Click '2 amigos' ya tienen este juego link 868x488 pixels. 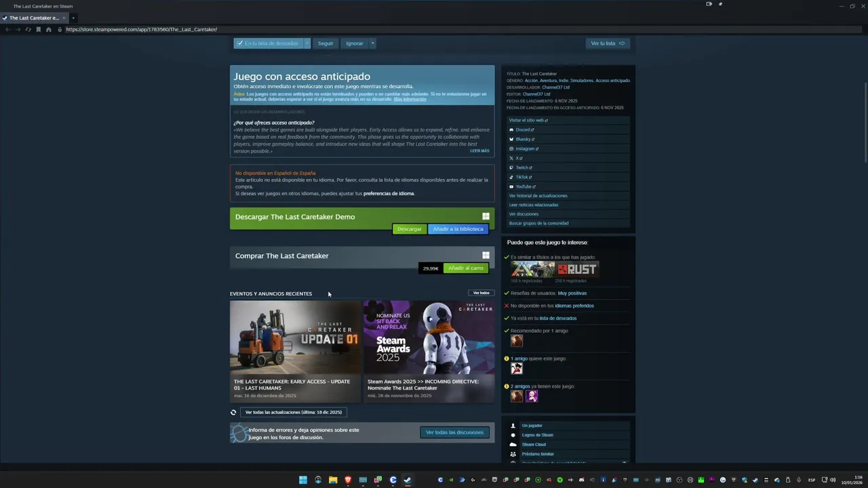point(521,386)
